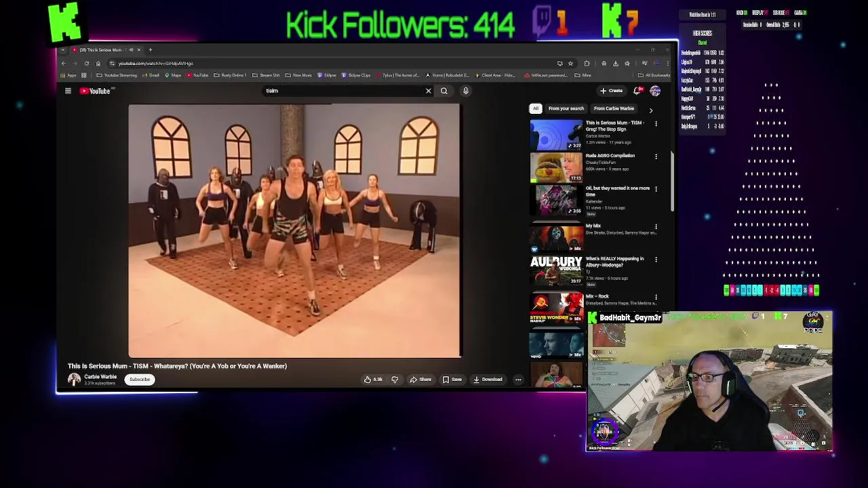Click the video player to pause
Screen dimensions: 868x488
295,230
